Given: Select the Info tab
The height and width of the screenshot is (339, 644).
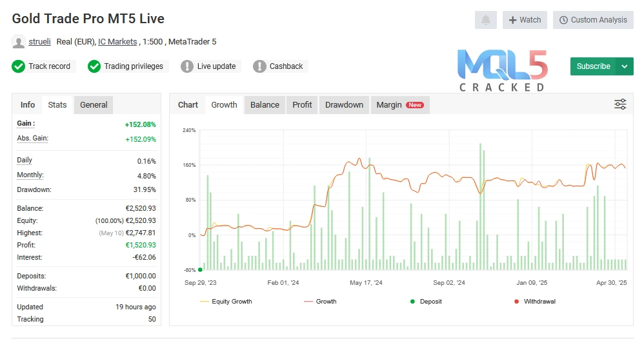Looking at the screenshot, I should click(28, 104).
